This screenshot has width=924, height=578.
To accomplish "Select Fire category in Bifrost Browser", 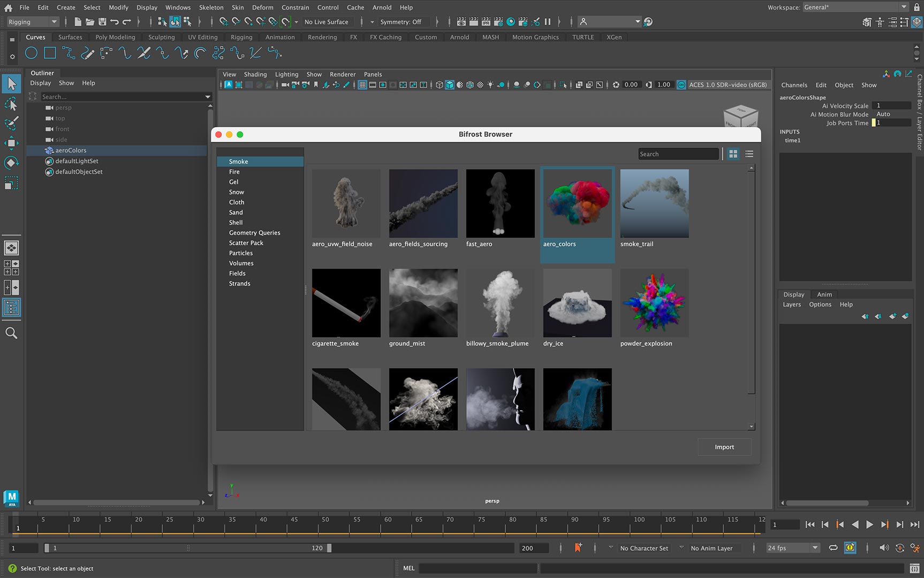I will point(234,172).
